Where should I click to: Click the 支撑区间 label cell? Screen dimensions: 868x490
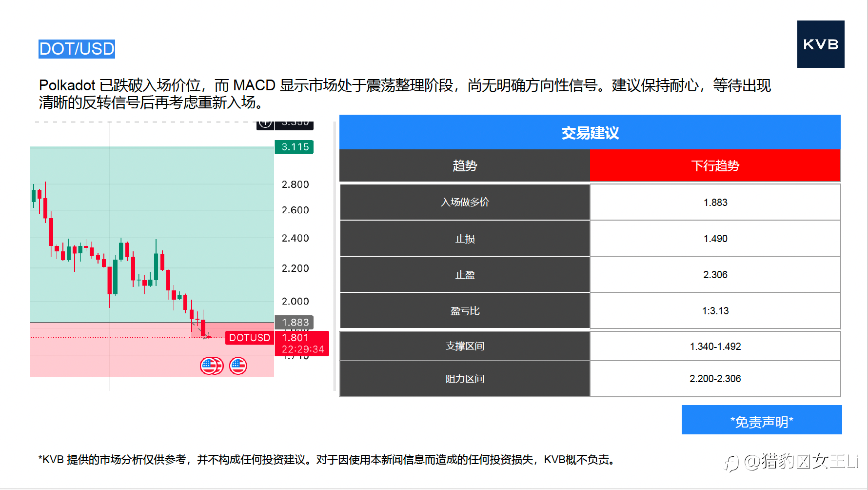click(x=465, y=347)
